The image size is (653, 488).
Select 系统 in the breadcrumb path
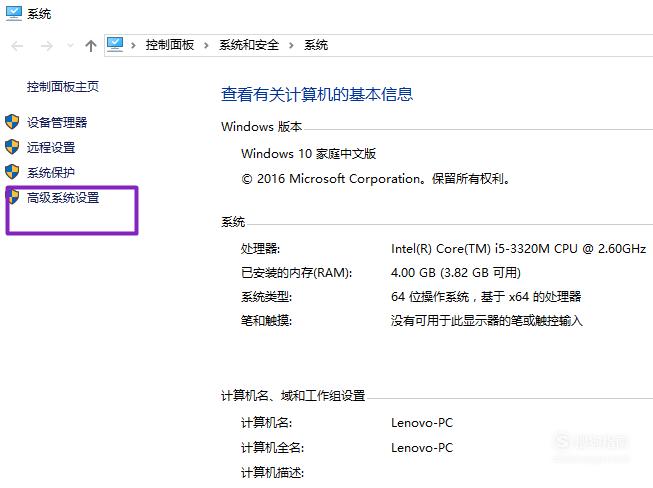pos(316,45)
